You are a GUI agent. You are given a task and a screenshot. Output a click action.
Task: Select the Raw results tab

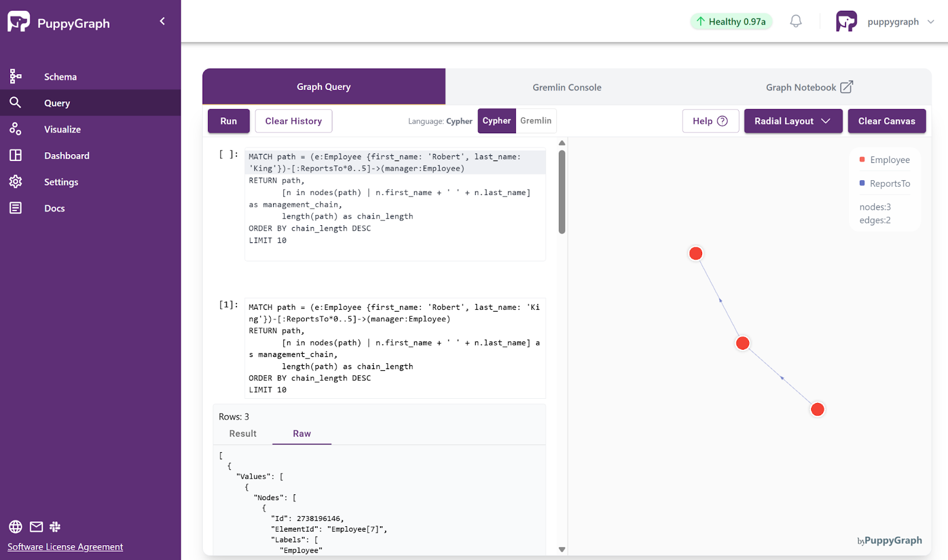point(302,434)
